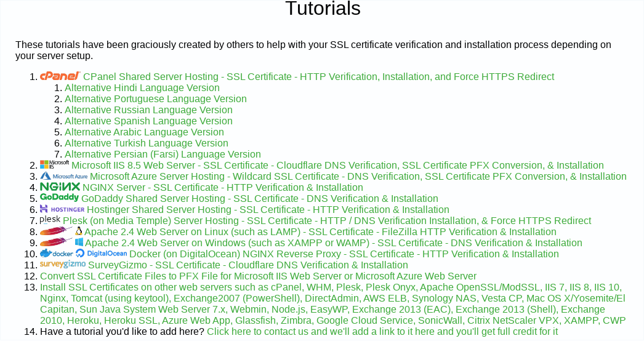This screenshot has height=341, width=644.
Task: Open Apache 2.4 Web Server on Windows tutorial
Action: pos(334,243)
